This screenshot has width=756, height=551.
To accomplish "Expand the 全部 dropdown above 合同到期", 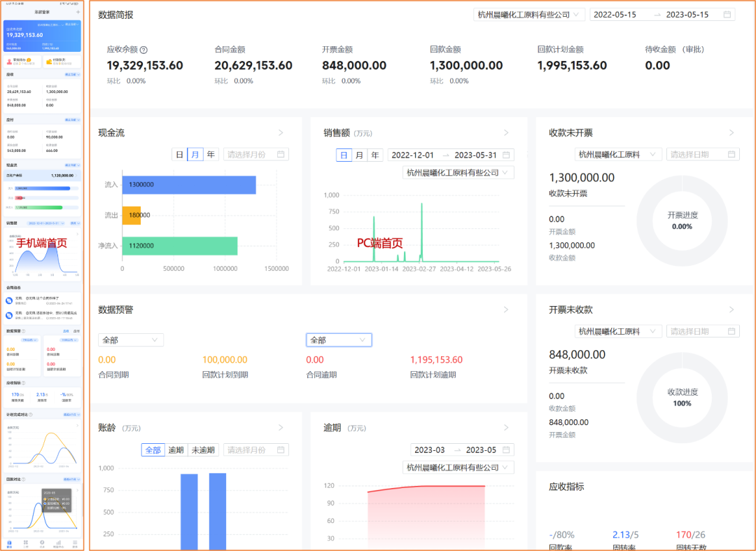I will [131, 340].
